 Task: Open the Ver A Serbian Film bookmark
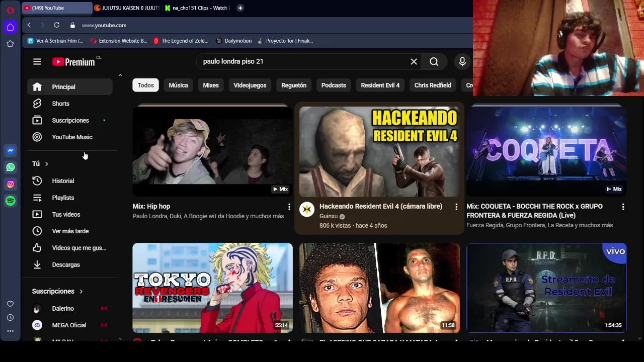(x=55, y=41)
